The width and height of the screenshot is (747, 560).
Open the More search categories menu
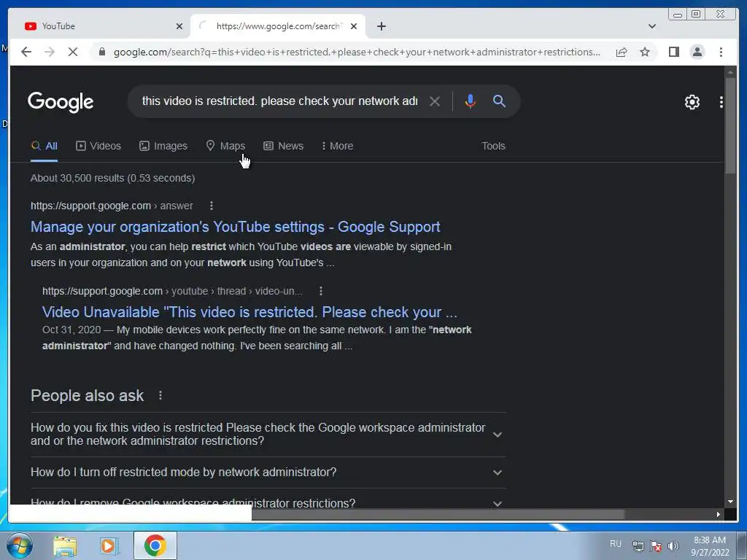point(337,146)
